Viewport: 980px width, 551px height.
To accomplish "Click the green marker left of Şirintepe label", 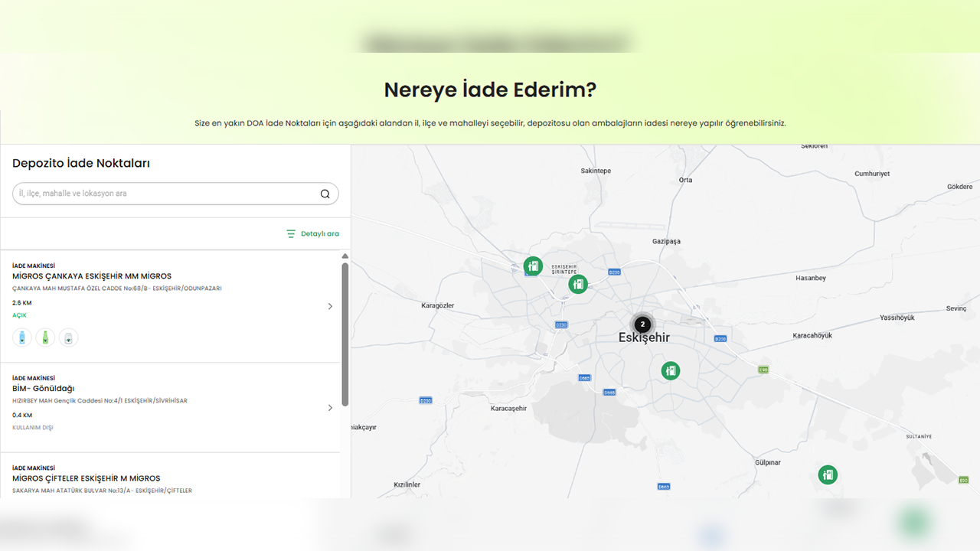I will coord(533,266).
